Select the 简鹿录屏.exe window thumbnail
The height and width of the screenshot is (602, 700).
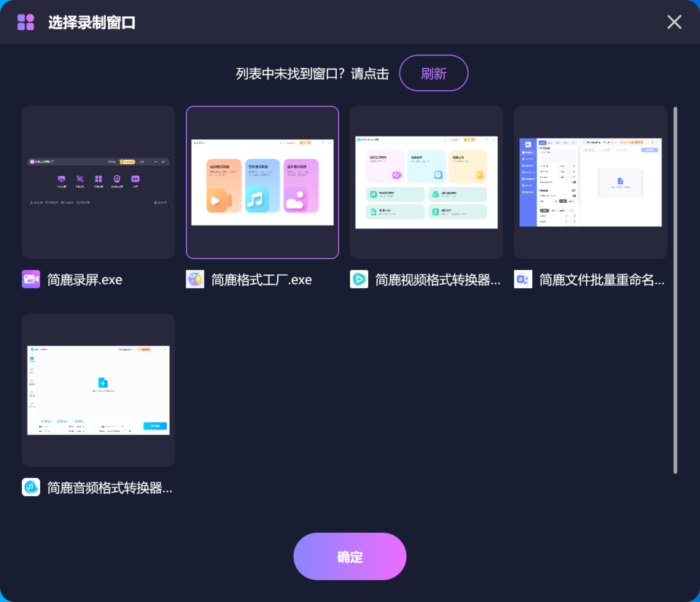coord(98,182)
